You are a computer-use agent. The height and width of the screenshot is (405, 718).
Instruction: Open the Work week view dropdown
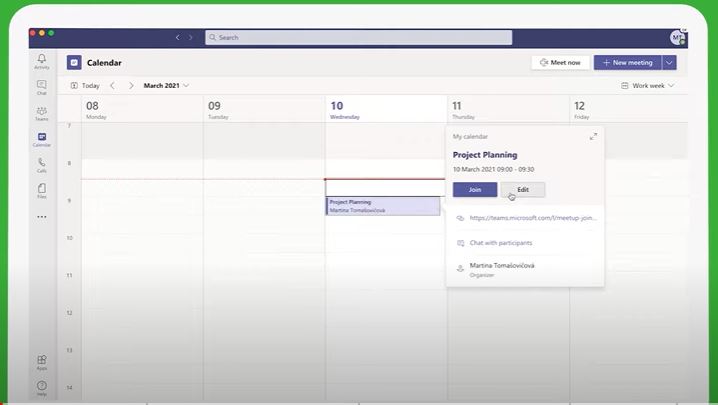647,86
